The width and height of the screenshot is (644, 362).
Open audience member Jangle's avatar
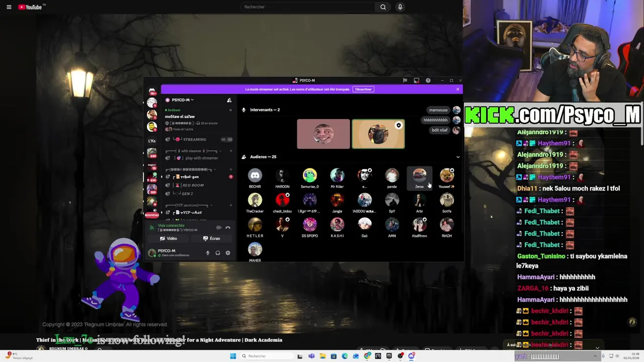pos(337,200)
